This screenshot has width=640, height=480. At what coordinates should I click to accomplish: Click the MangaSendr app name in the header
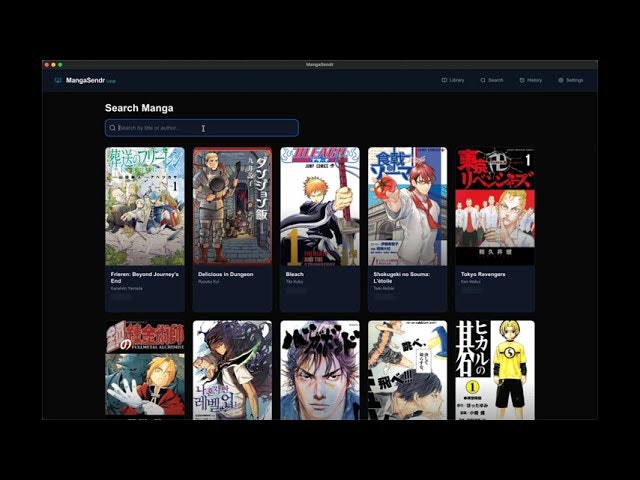[x=85, y=80]
